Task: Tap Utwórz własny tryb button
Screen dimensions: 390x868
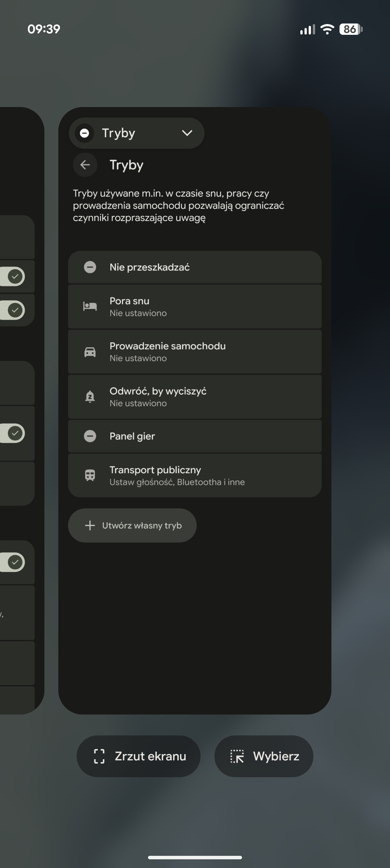Action: 132,525
